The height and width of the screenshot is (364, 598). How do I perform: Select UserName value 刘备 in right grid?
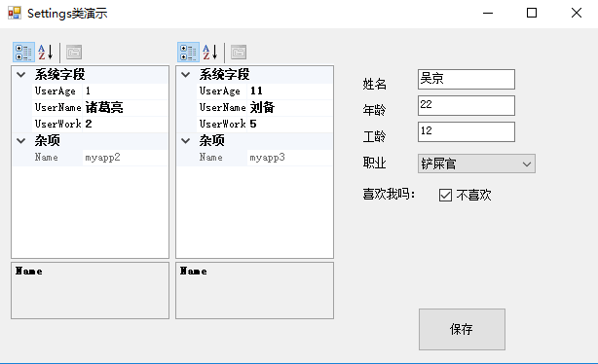coord(290,107)
